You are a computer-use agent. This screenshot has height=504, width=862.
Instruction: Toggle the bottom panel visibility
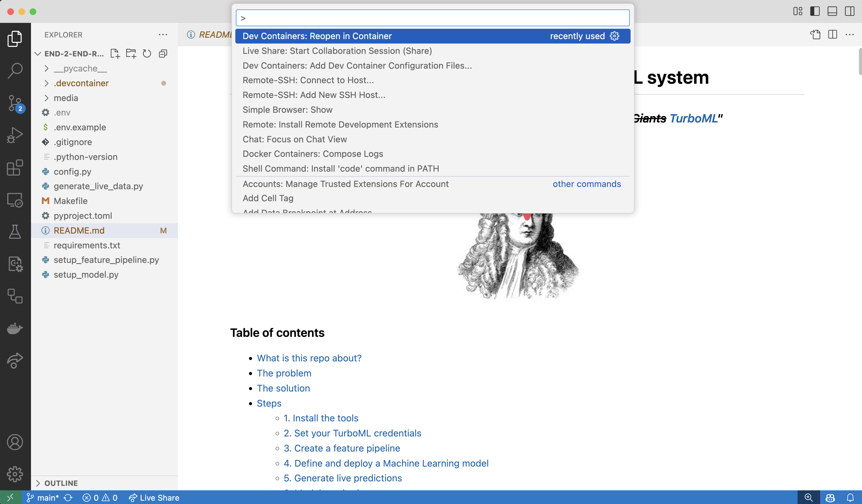pyautogui.click(x=832, y=11)
